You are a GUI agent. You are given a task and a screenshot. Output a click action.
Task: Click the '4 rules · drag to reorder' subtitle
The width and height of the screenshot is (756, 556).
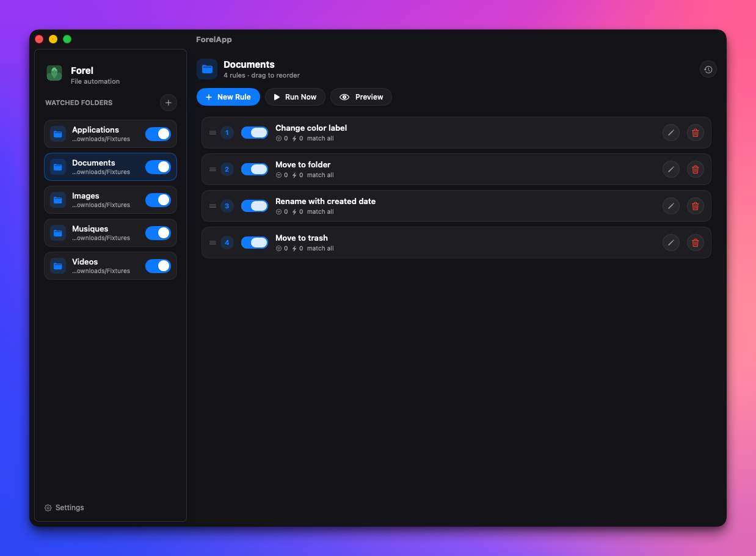[261, 75]
